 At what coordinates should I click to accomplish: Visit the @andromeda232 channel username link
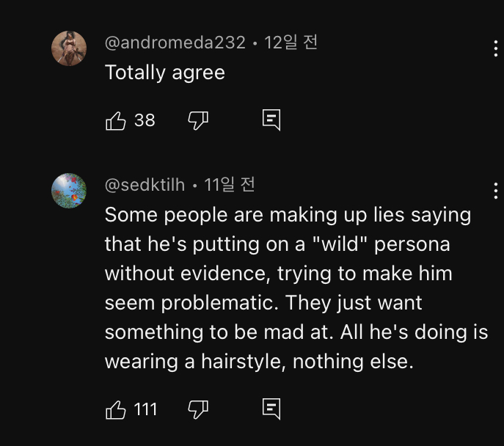click(x=175, y=43)
